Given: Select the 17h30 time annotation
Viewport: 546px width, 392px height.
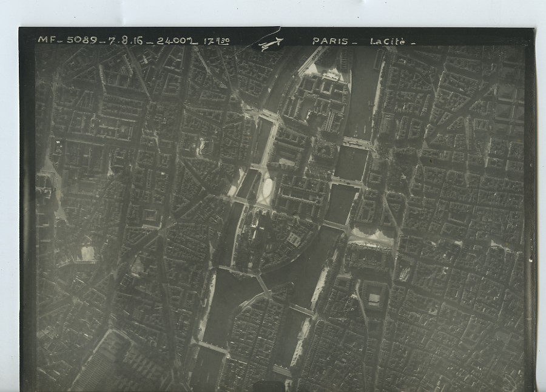Looking at the screenshot, I should pyautogui.click(x=217, y=41).
